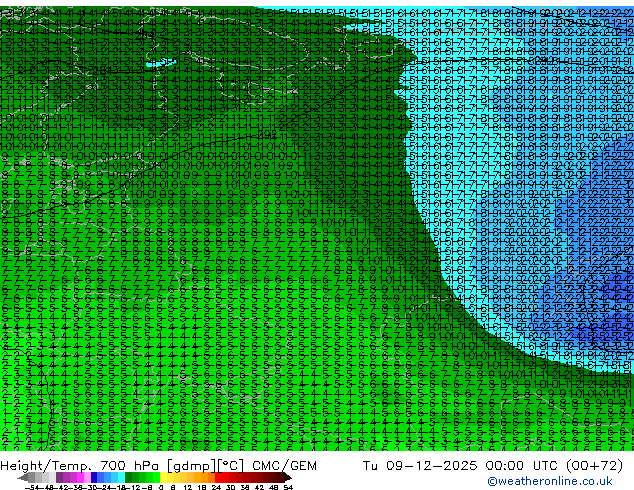
Task: Click the 'Tu 09-12-2025 00:00 UTC (00+72)' date label
Action: click(493, 466)
